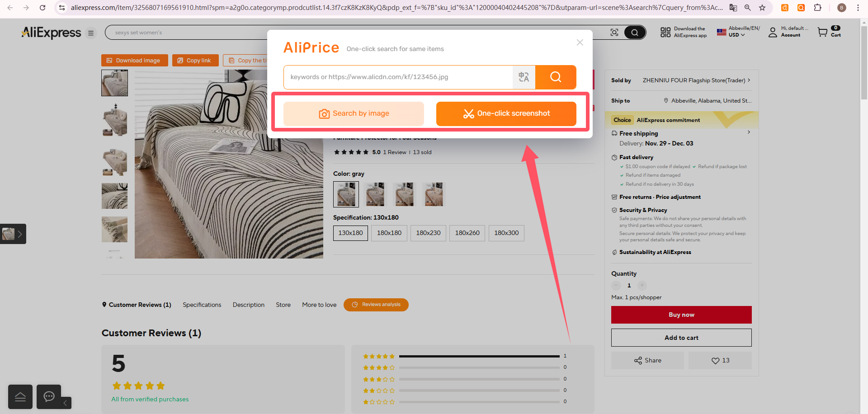Bookmark this page with star icon
This screenshot has height=414, width=868.
pyautogui.click(x=762, y=8)
